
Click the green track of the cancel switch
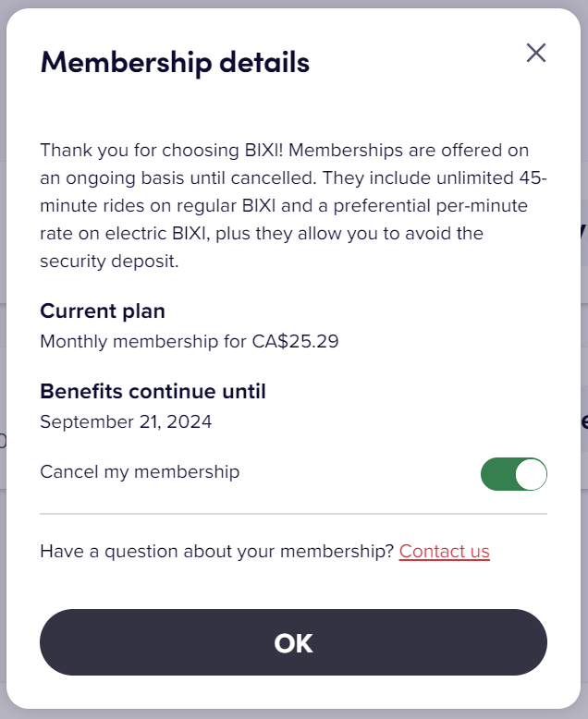point(496,474)
